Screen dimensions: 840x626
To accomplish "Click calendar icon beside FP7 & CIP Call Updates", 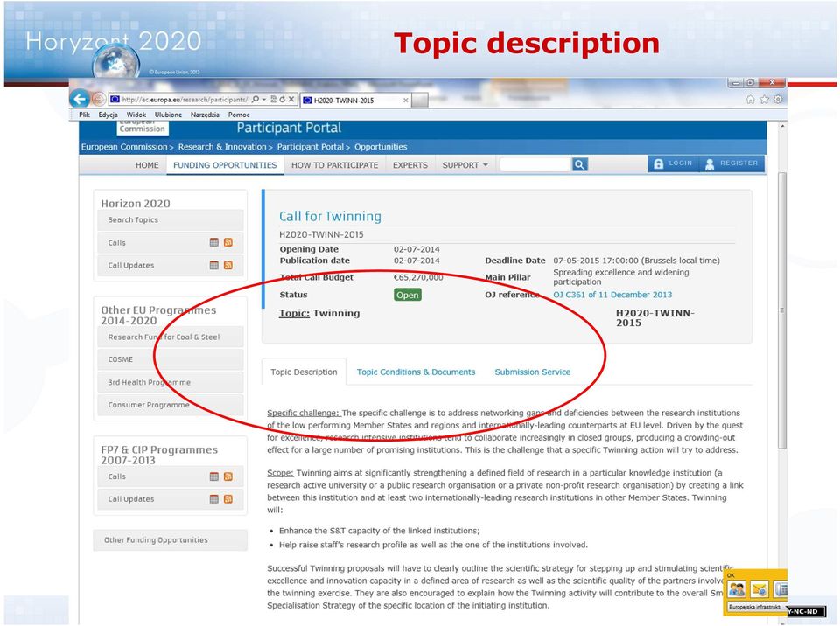I will [x=214, y=499].
